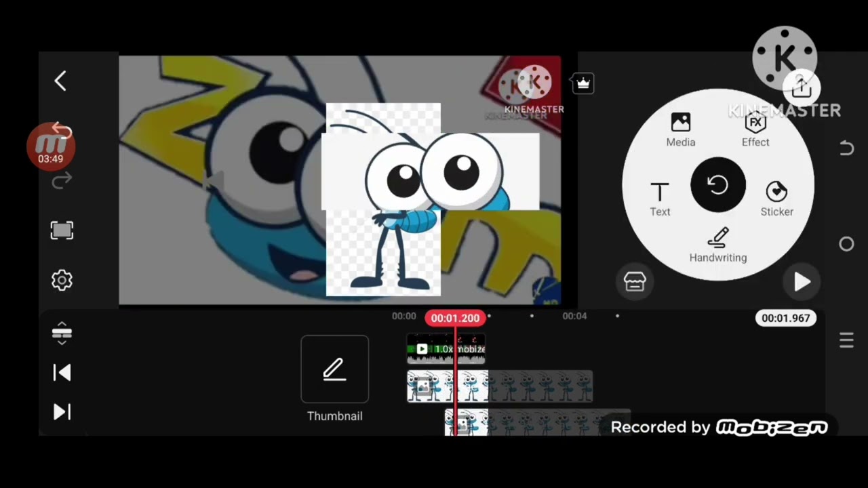Add a Sticker layer
The image size is (868, 488).
[x=776, y=199]
